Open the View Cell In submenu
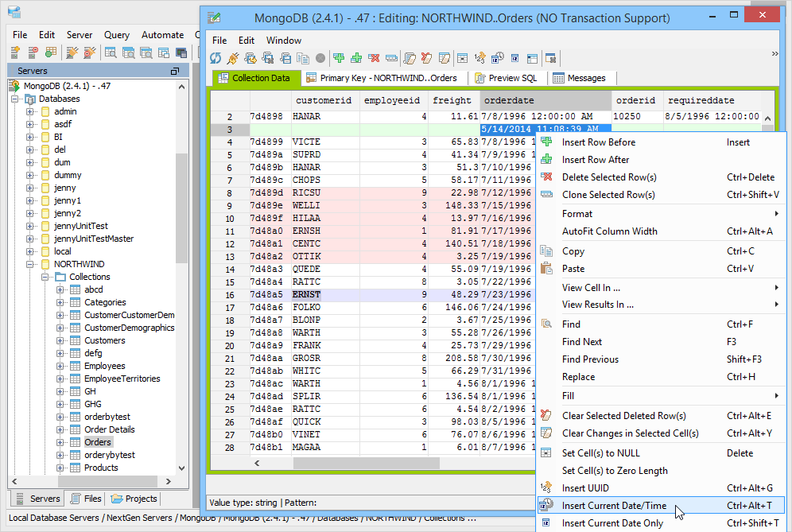The image size is (792, 532). (x=661, y=288)
